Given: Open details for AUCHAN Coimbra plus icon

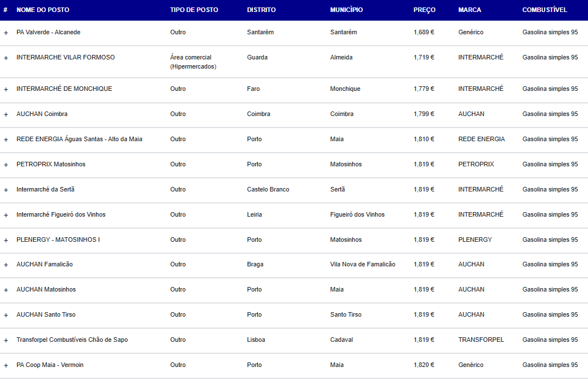Looking at the screenshot, I should click(x=6, y=115).
